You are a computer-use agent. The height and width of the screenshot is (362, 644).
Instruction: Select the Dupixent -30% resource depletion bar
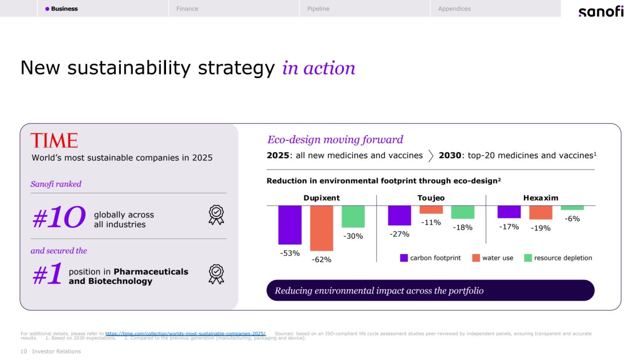coord(353,217)
